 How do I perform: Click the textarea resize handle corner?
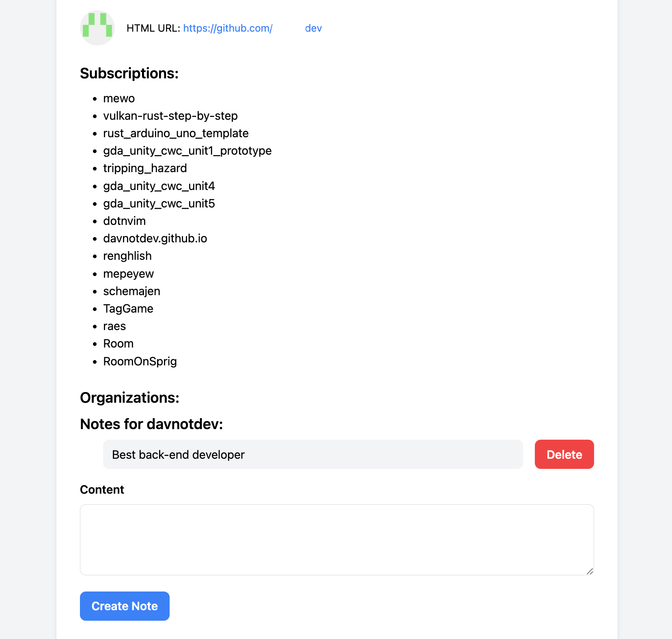pos(590,571)
